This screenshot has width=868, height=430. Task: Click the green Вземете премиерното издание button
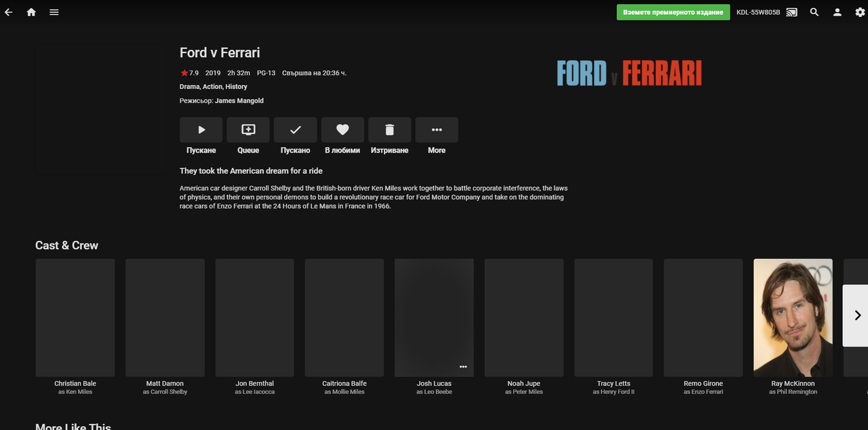(x=673, y=12)
